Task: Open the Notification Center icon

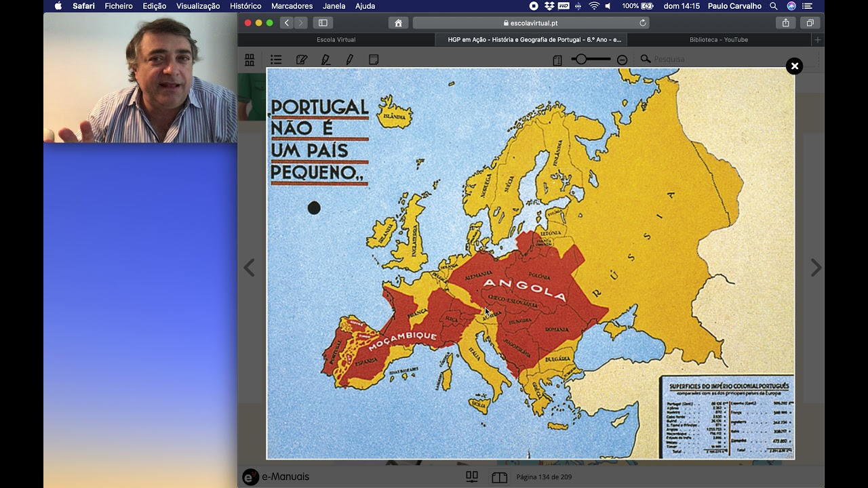Action: coord(807,6)
